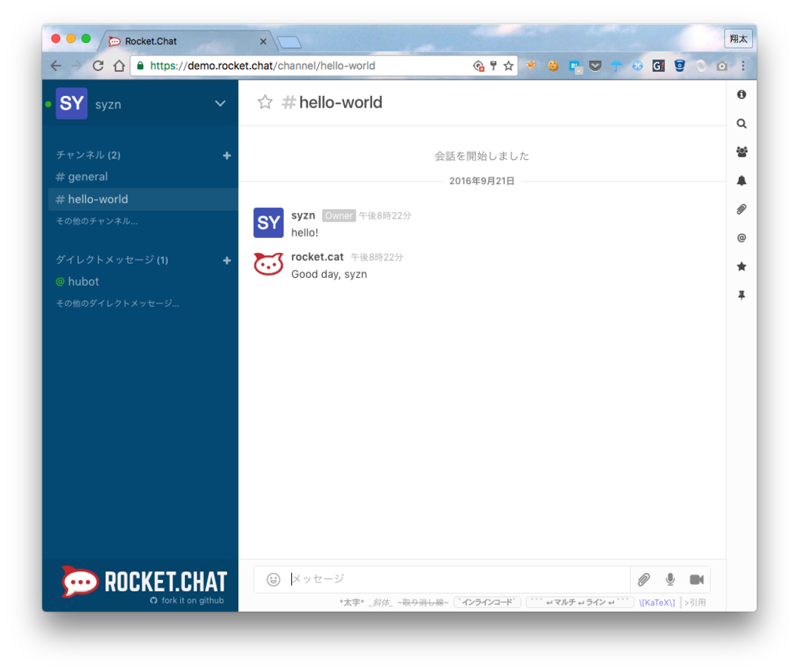
Task: Click the SY user avatar in sidebar
Action: pos(71,104)
